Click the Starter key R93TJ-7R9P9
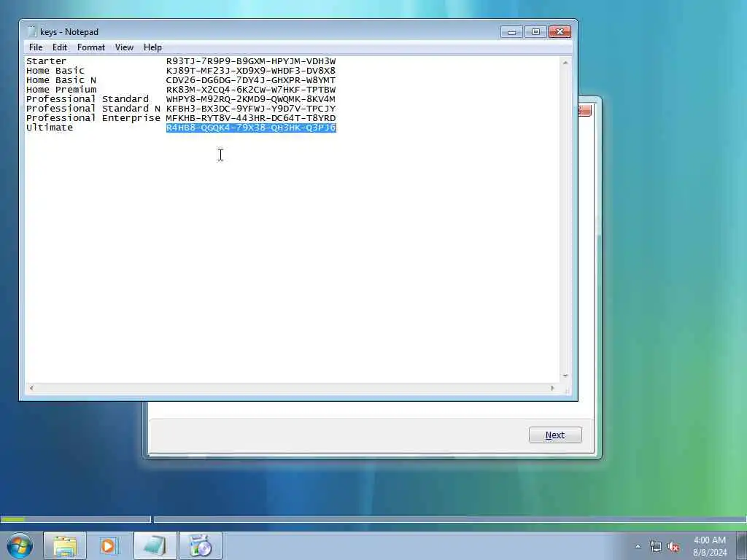The height and width of the screenshot is (560, 747). (x=251, y=61)
